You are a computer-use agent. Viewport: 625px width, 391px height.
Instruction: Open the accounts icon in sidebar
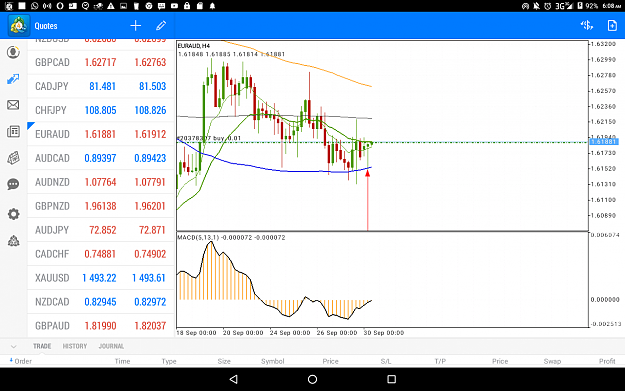pyautogui.click(x=13, y=52)
